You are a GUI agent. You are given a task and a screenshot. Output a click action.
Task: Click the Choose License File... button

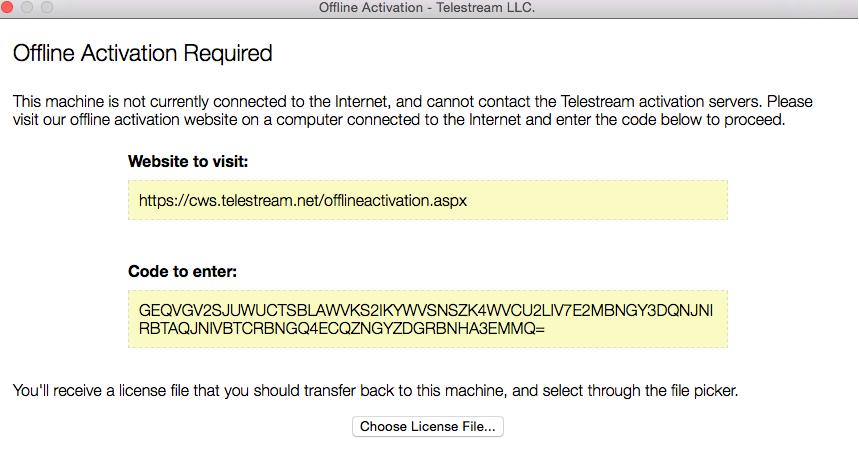point(428,427)
